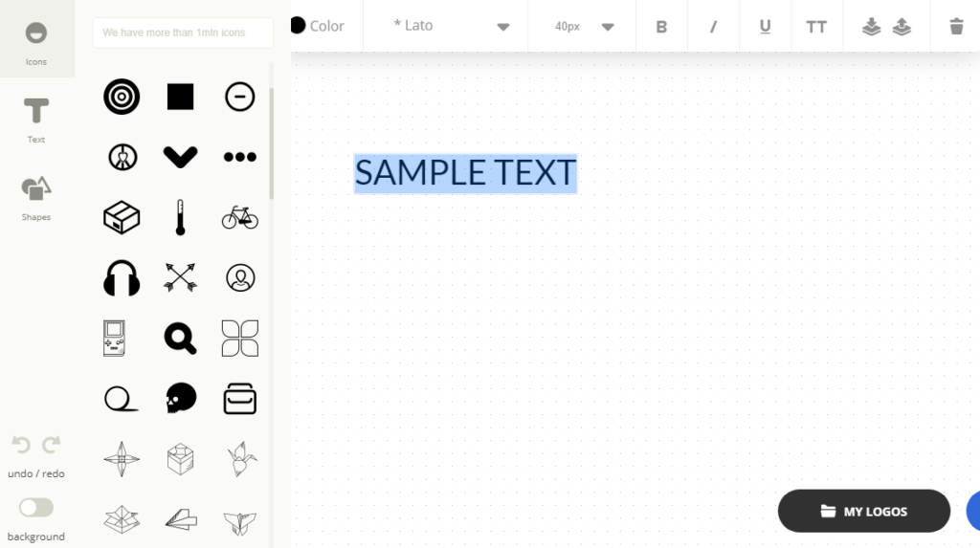Click the icon search field
The image size is (980, 548).
tap(183, 33)
